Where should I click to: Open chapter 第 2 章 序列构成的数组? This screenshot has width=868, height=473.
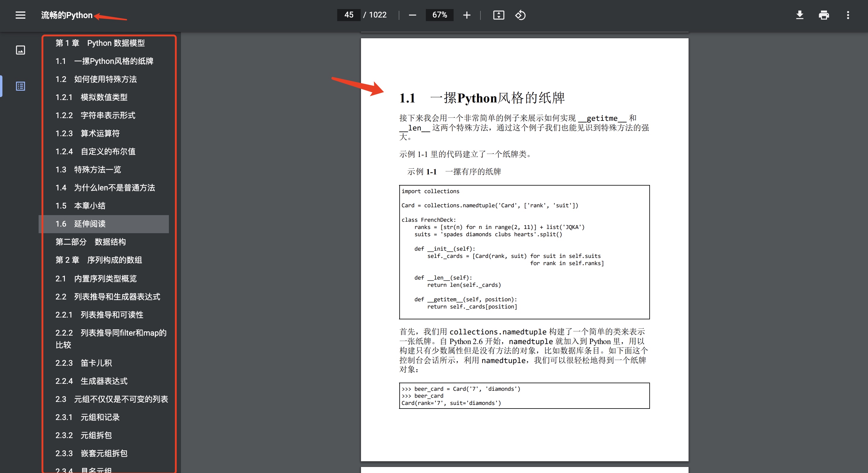click(99, 260)
